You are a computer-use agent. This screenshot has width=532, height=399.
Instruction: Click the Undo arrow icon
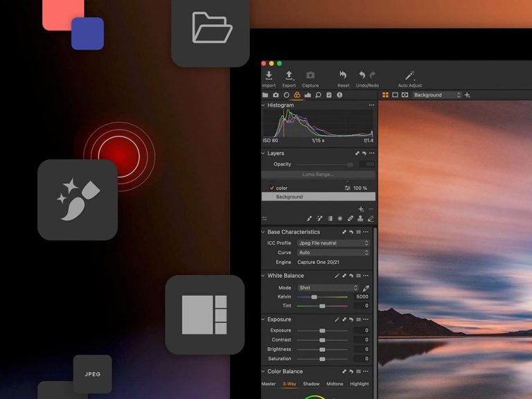coord(362,75)
